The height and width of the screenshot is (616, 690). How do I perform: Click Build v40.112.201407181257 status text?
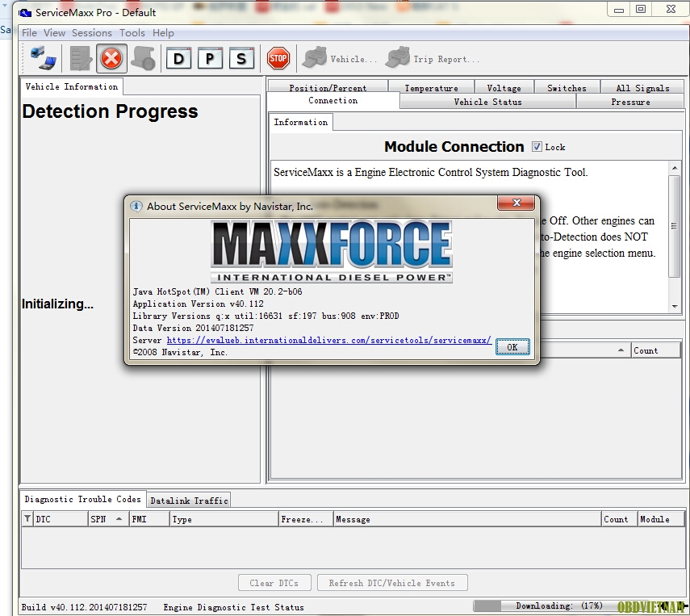click(x=84, y=607)
